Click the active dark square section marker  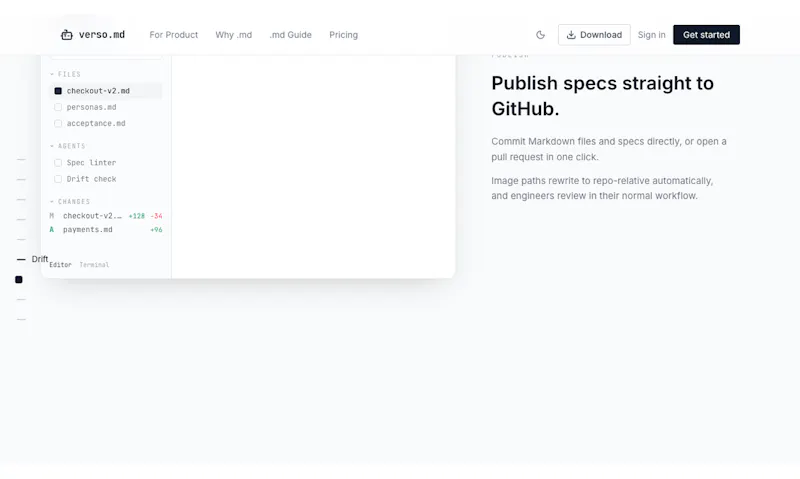pyautogui.click(x=19, y=280)
